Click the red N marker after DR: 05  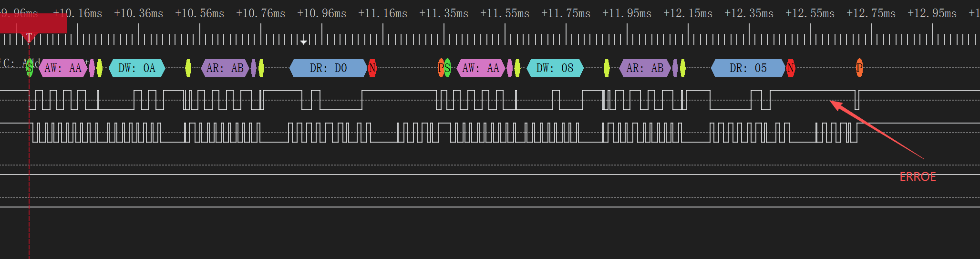tap(791, 68)
